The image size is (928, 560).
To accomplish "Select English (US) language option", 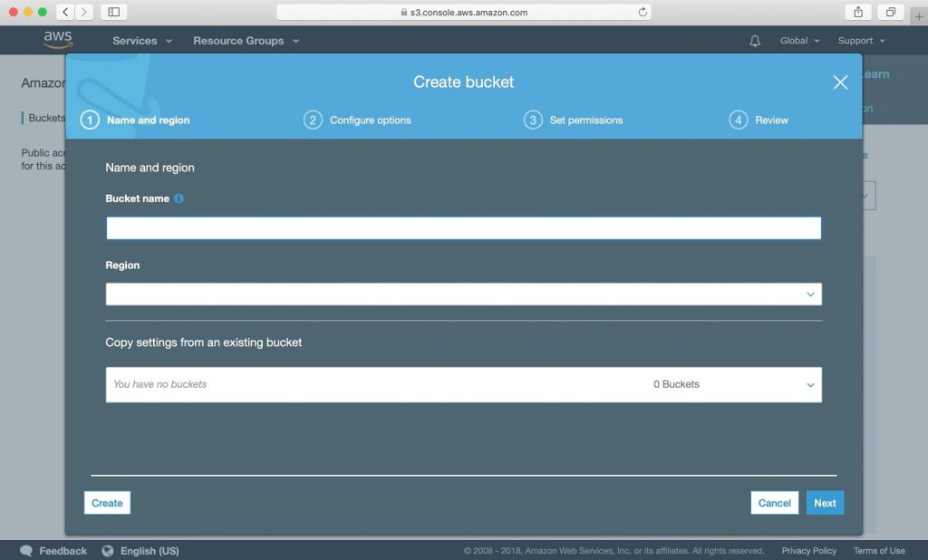I will click(150, 551).
